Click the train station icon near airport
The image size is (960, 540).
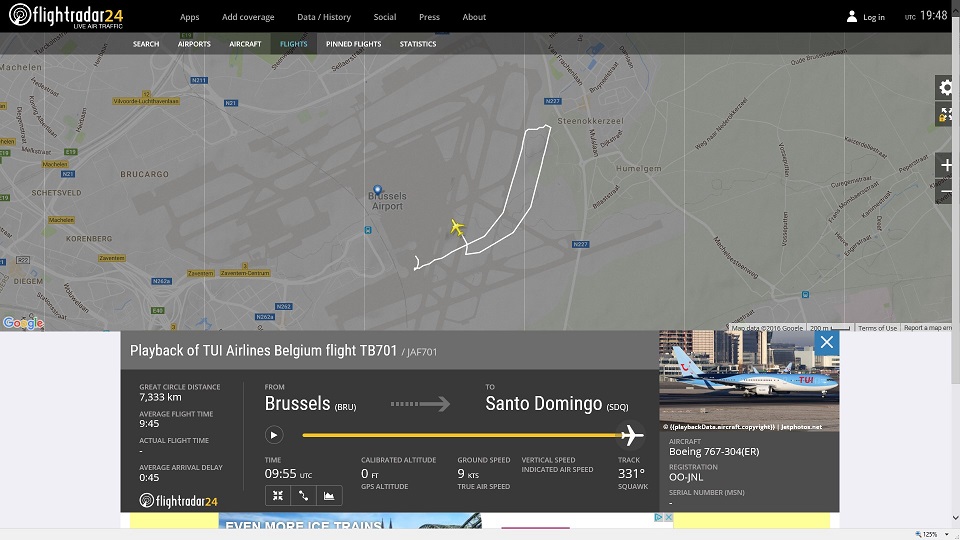(x=367, y=230)
